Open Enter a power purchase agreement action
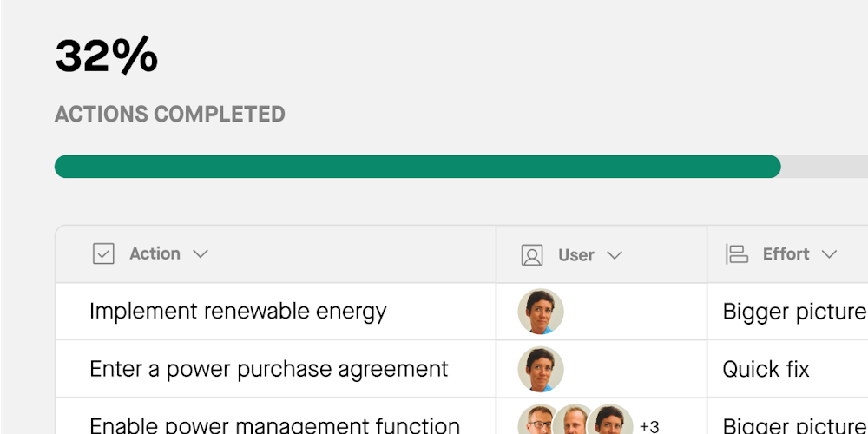The image size is (868, 434). pos(268,369)
